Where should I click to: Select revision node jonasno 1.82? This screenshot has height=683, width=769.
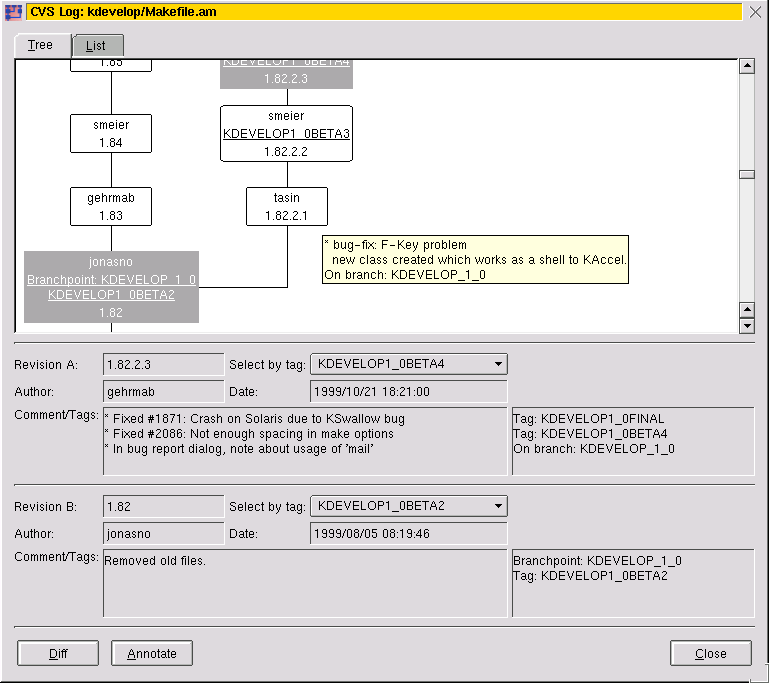click(111, 287)
